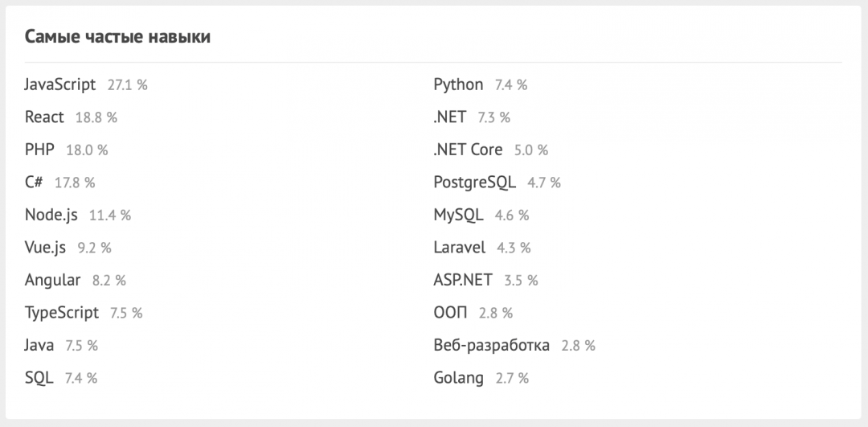Click the C# skill link
The width and height of the screenshot is (868, 427).
(34, 183)
